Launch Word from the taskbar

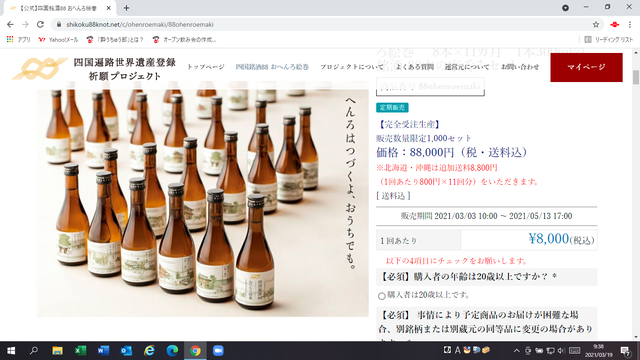(x=103, y=351)
